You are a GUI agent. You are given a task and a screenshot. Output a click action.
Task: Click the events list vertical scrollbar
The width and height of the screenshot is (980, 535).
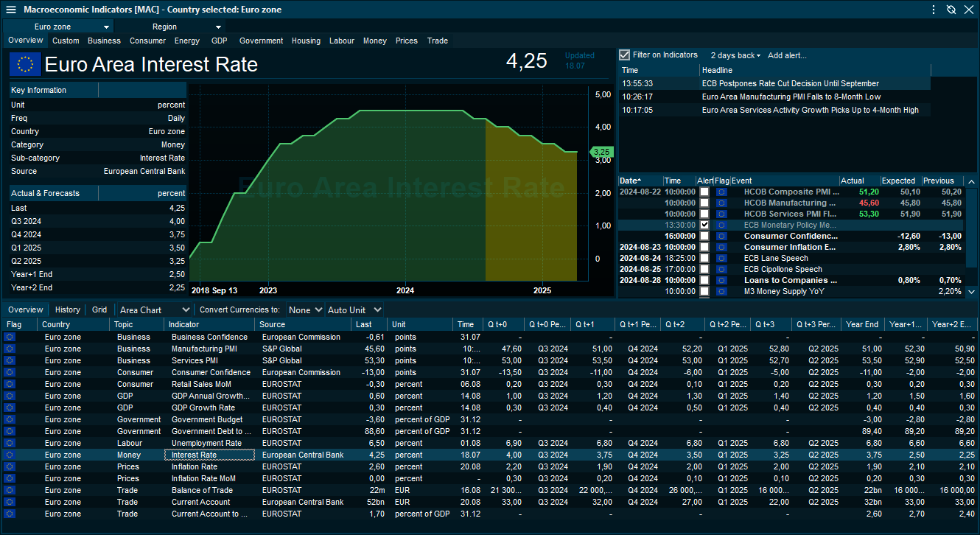[x=971, y=236]
